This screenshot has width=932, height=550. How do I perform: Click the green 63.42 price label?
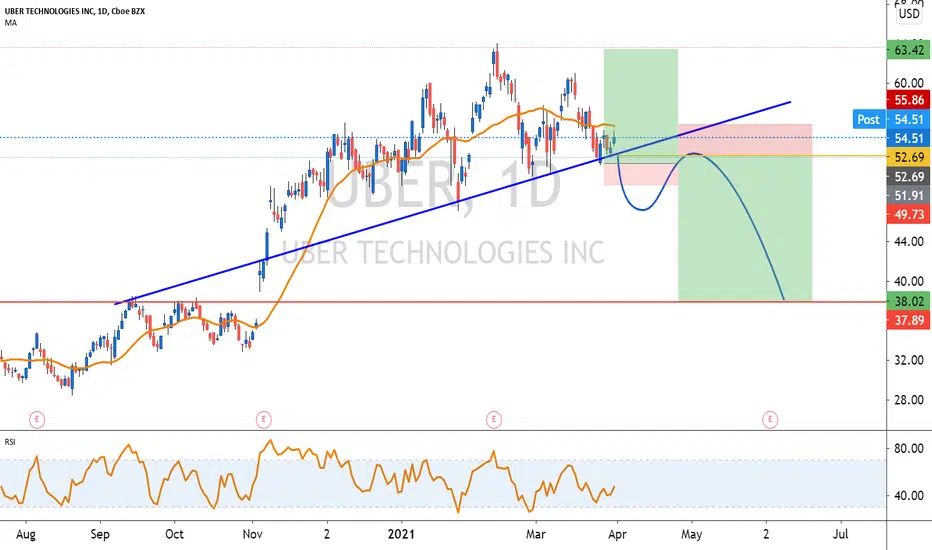click(909, 50)
